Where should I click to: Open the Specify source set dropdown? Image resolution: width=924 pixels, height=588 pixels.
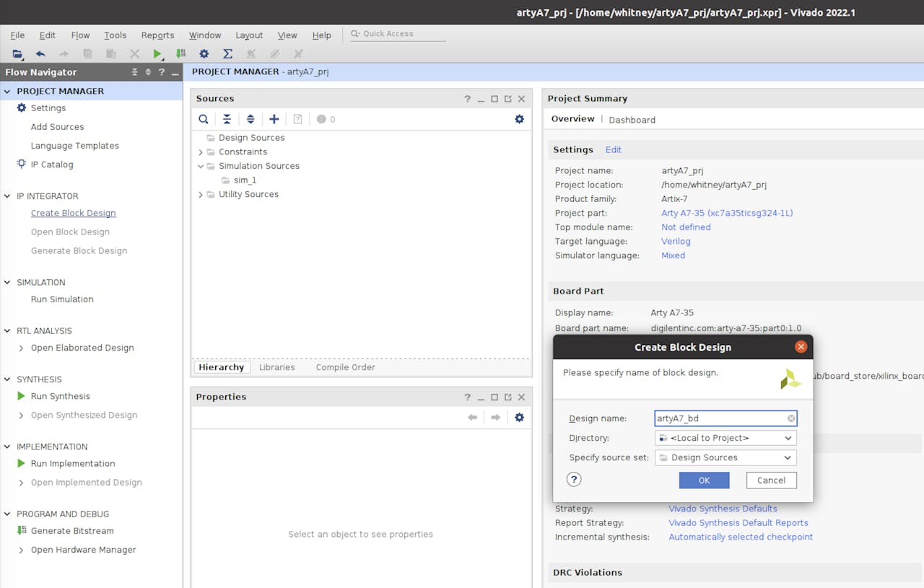tap(725, 457)
